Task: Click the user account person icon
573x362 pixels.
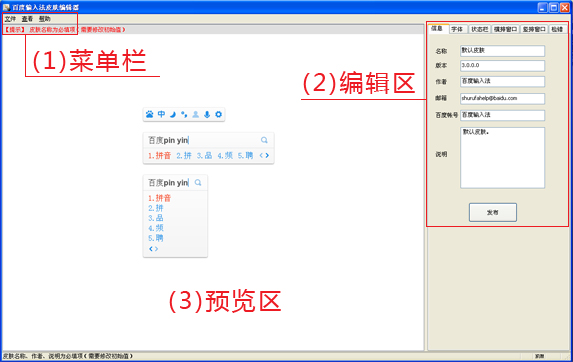Action: [x=196, y=114]
